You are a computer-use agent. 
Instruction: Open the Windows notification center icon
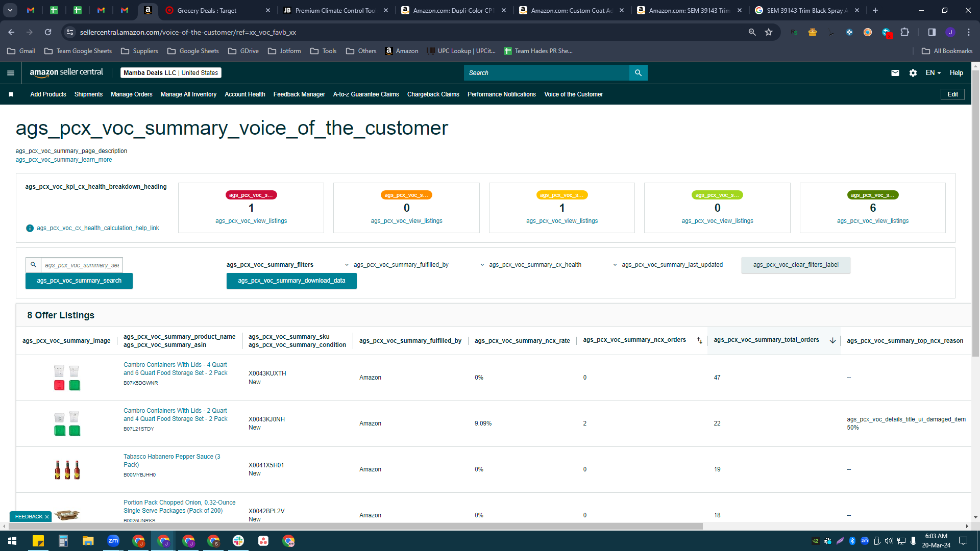[x=963, y=541]
